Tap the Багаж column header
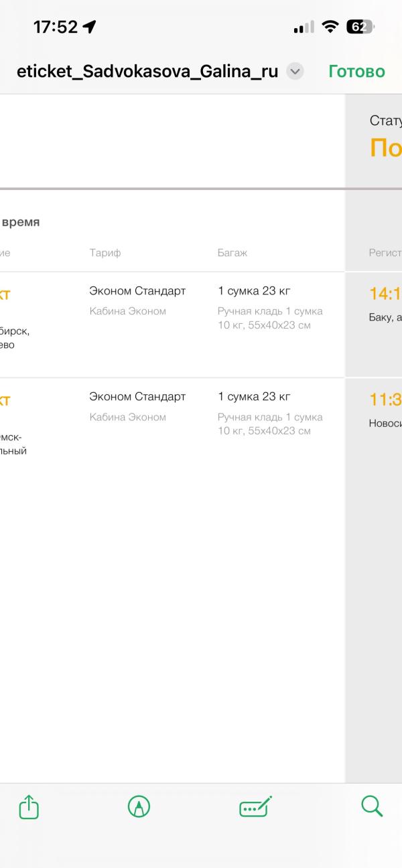The width and height of the screenshot is (402, 868). coord(232,253)
